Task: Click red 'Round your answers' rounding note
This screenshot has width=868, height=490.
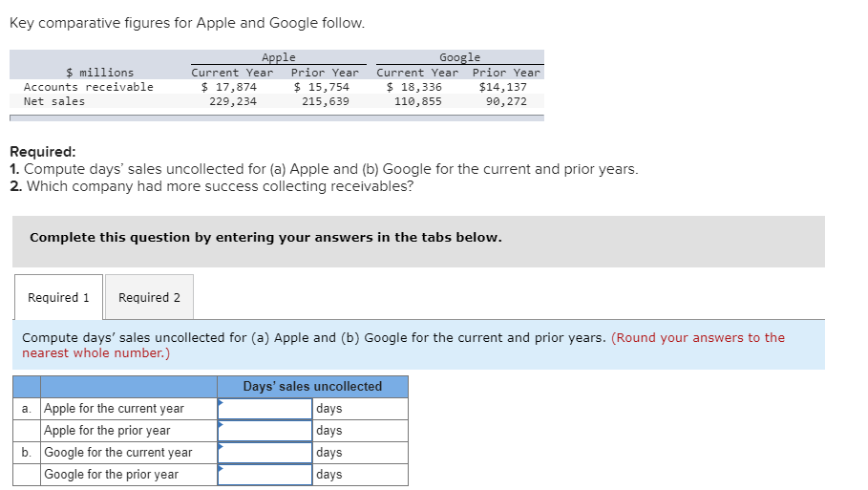Action: click(404, 345)
